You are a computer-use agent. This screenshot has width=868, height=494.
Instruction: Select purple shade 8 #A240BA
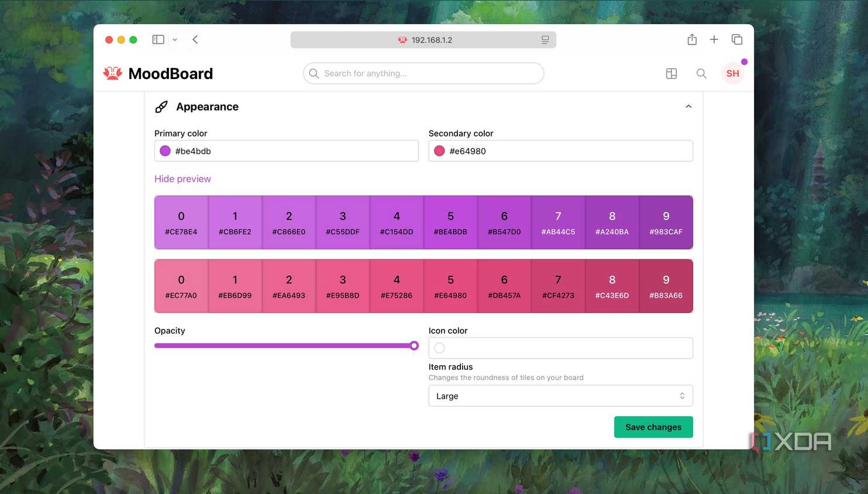click(x=612, y=222)
